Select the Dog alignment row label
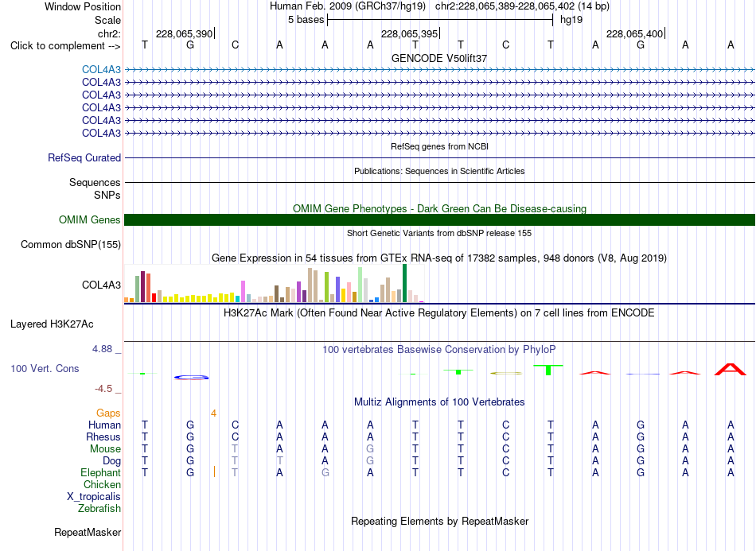This screenshot has height=551, width=756. 111,461
